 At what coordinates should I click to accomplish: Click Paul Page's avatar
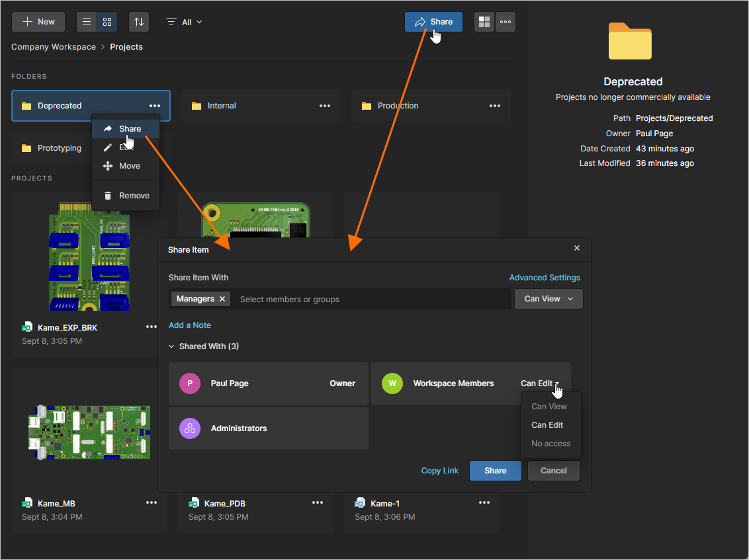tap(190, 383)
